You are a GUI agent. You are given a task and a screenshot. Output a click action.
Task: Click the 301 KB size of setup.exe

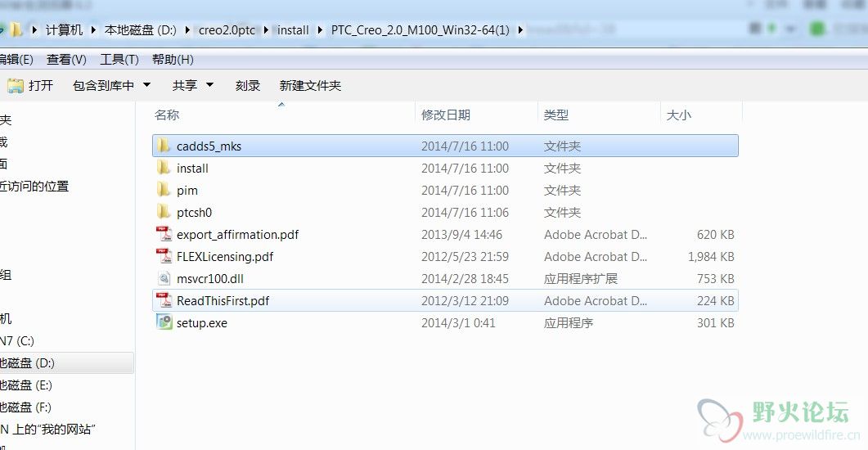coord(715,323)
